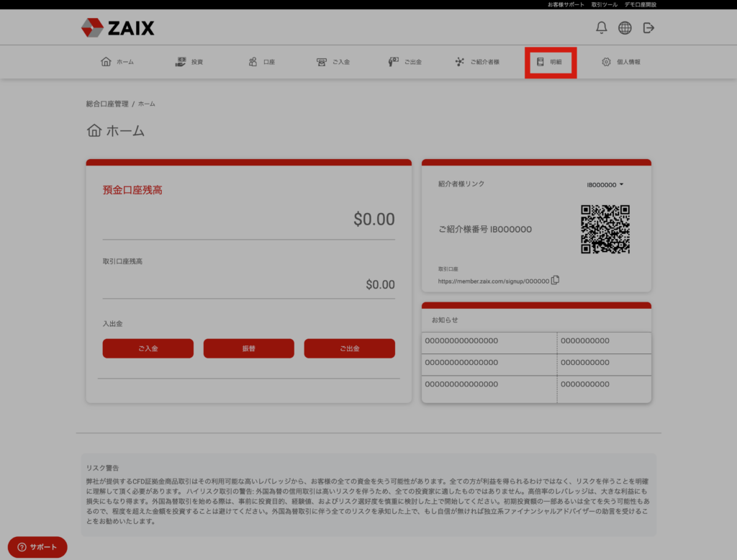Viewport: 737px width, 560px height.
Task: Open 個人情報 settings in navigation
Action: click(x=620, y=62)
